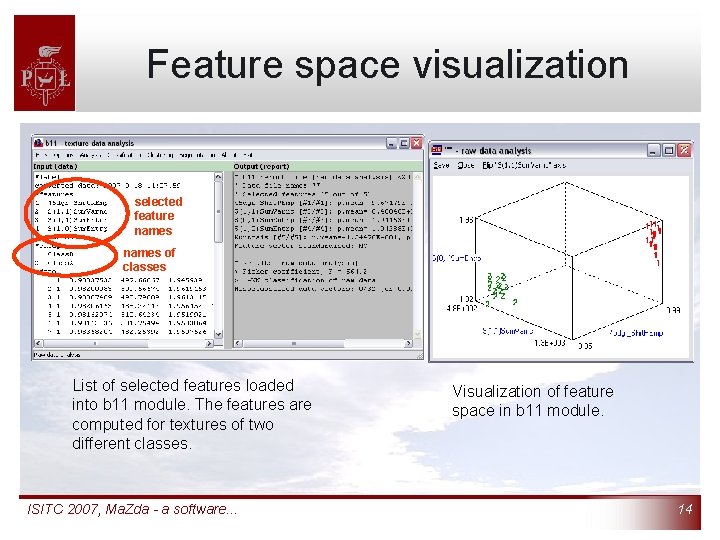The height and width of the screenshot is (540, 720).
Task: Open the Analysis menu in b11 window
Action: tap(89, 155)
